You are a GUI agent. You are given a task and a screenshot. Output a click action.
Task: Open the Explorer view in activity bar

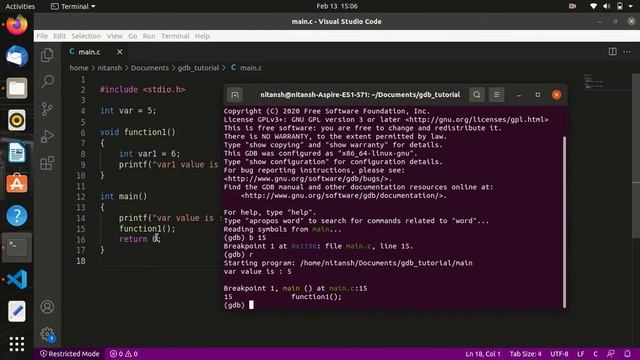pyautogui.click(x=47, y=55)
